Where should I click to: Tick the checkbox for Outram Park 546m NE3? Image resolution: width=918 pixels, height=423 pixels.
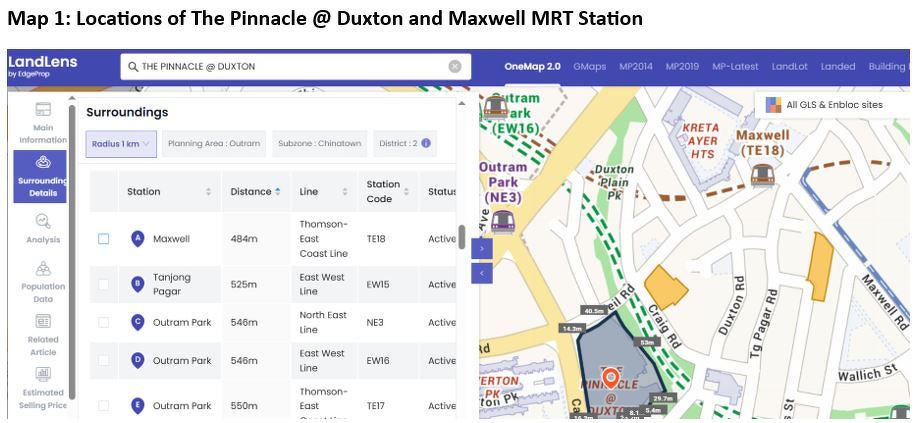(104, 322)
